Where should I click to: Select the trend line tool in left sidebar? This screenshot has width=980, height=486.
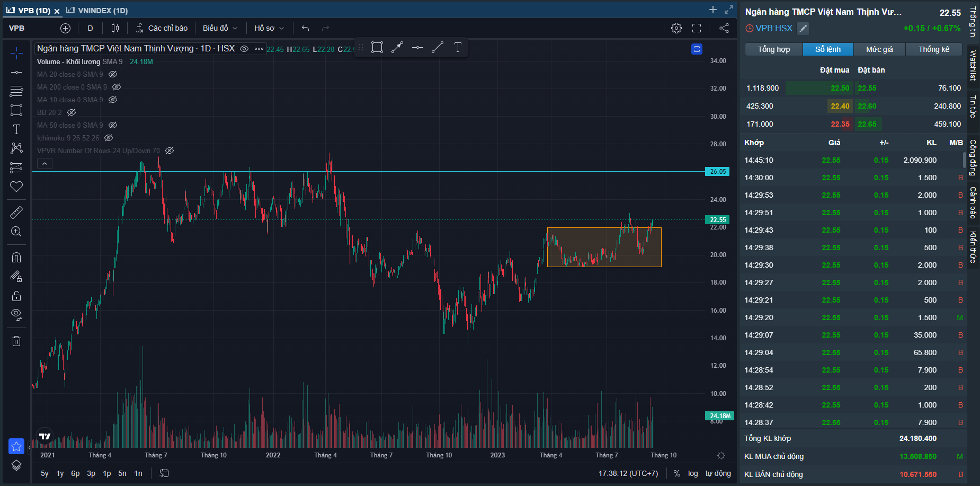[x=16, y=72]
